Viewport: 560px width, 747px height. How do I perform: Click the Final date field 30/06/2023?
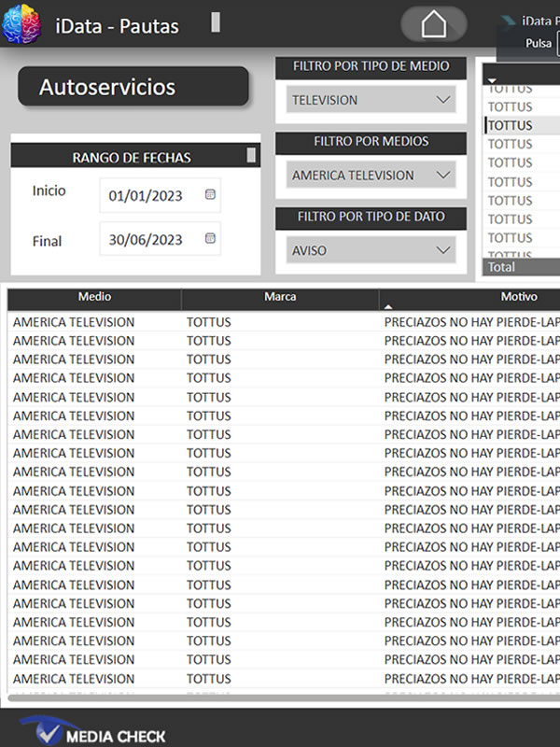point(160,239)
